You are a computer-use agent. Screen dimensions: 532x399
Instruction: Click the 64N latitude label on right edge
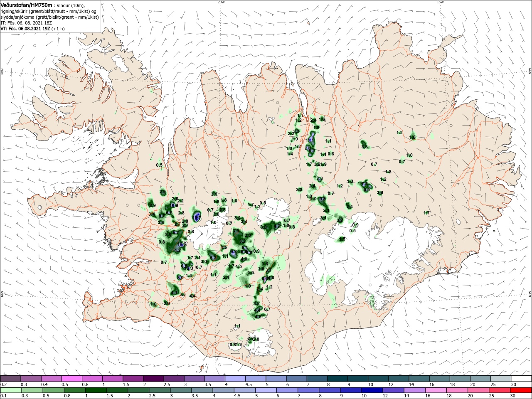(530, 293)
